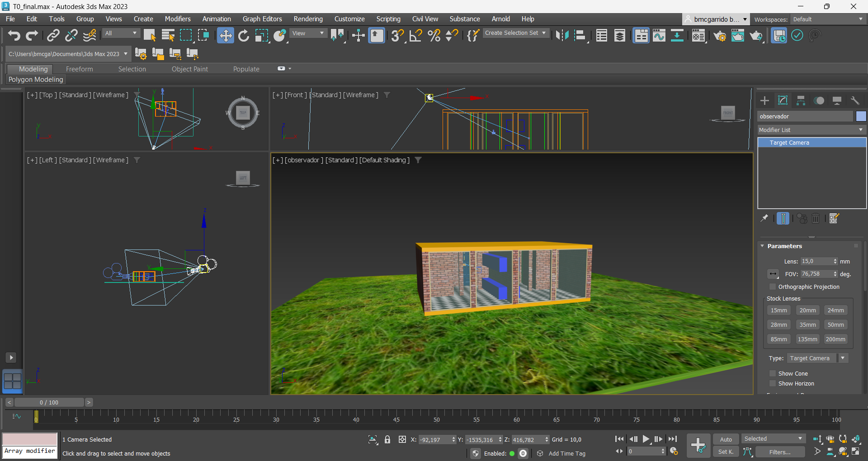
Task: Toggle the selection lock padlock icon
Action: coord(387,439)
